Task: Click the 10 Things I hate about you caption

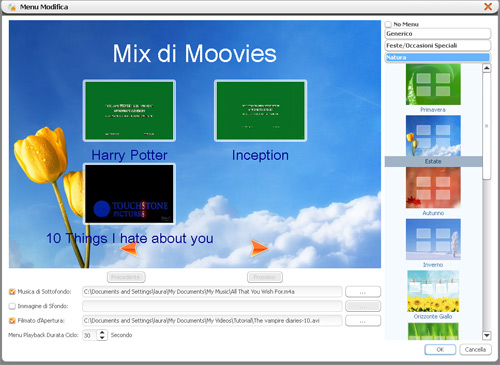Action: pyautogui.click(x=130, y=239)
